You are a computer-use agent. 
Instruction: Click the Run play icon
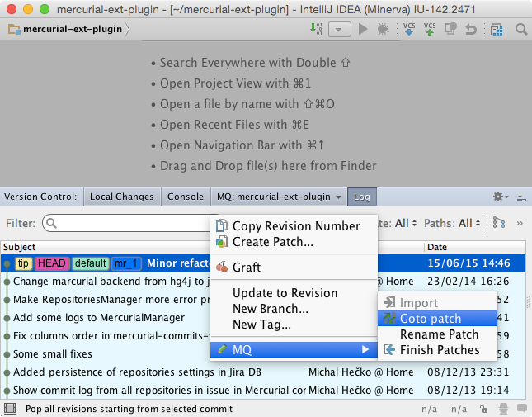click(x=363, y=29)
